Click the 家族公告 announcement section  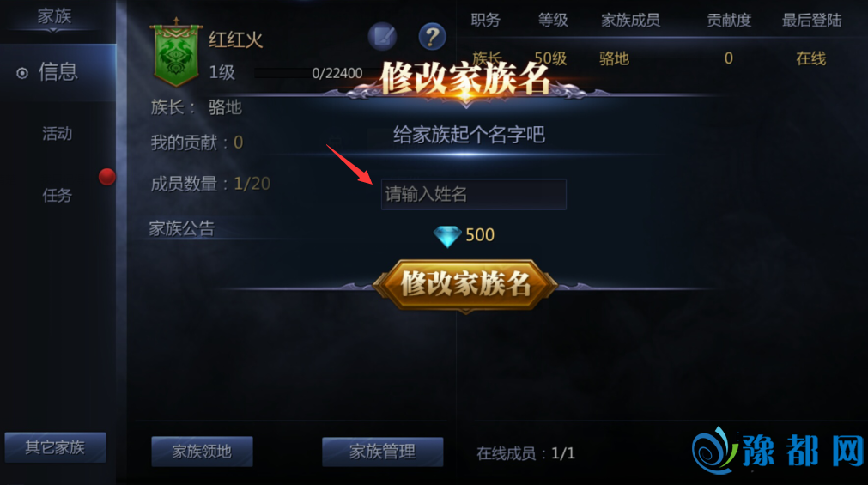(182, 228)
